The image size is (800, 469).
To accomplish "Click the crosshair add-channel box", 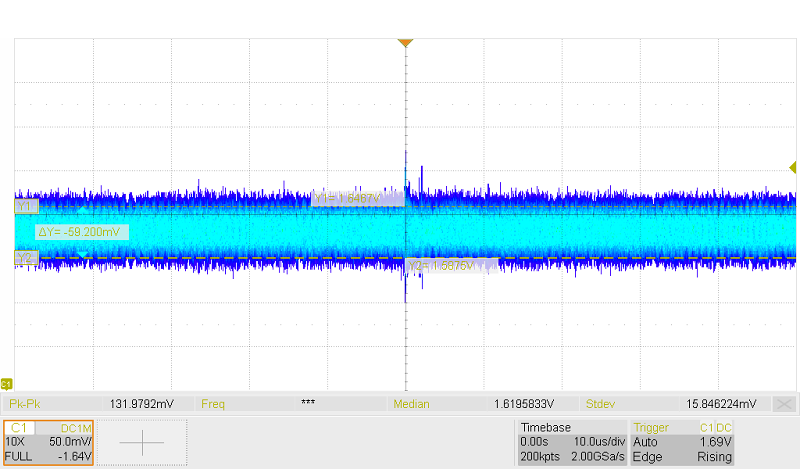I will pos(143,442).
